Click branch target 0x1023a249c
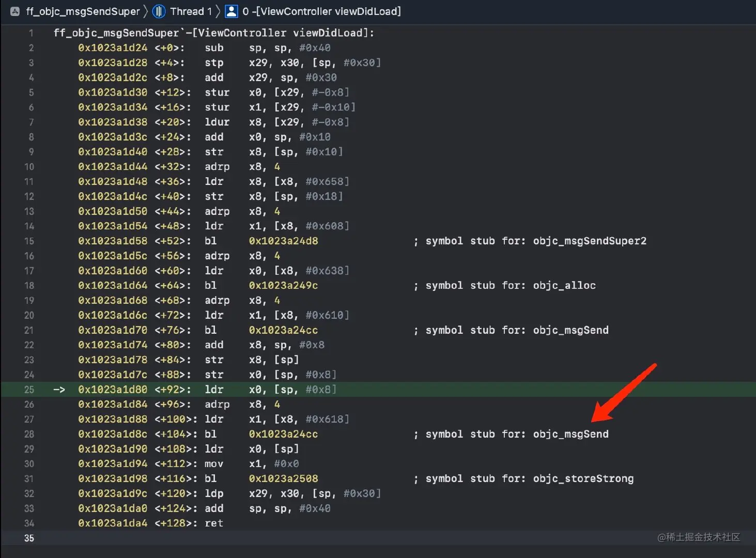 tap(283, 286)
